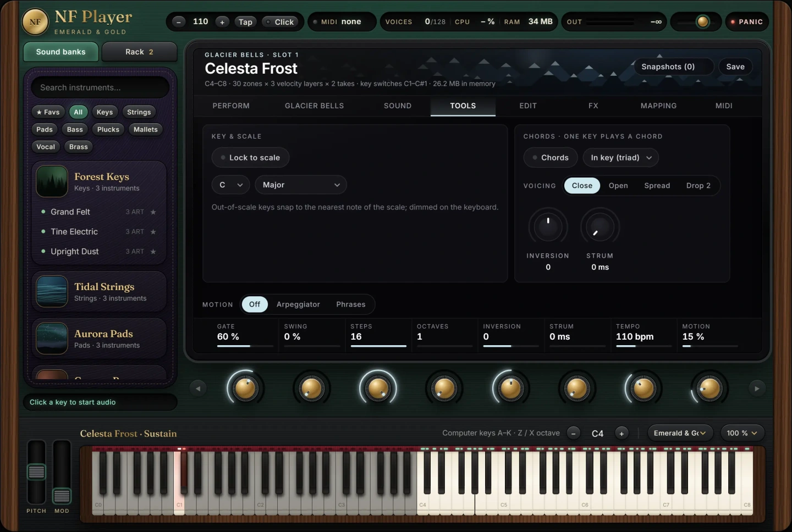Open the 100 % zoom dropdown
This screenshot has height=532, width=792.
(x=742, y=434)
